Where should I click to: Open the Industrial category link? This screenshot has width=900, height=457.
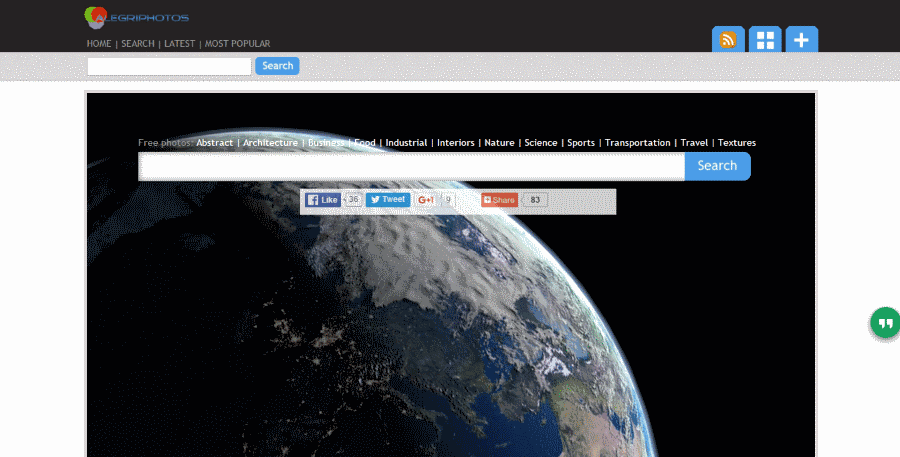click(x=406, y=143)
